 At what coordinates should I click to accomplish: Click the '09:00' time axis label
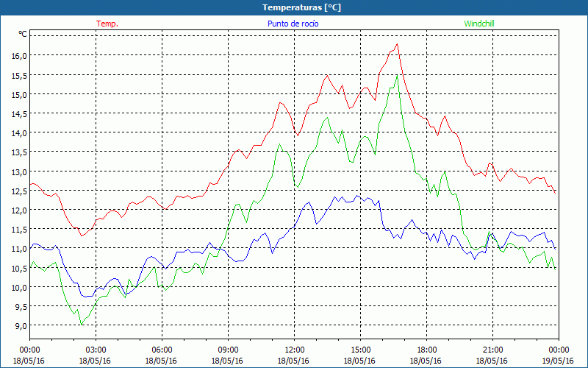[228, 350]
